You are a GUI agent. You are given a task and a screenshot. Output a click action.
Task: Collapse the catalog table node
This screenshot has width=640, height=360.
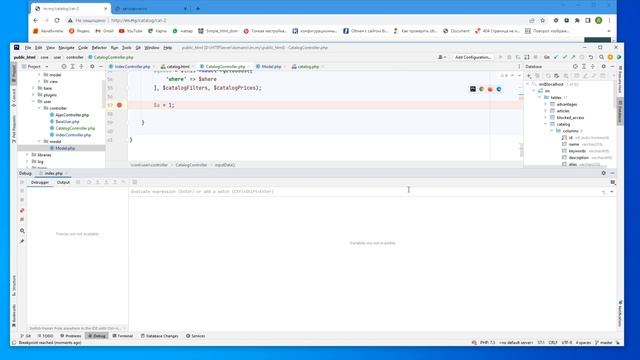point(546,124)
